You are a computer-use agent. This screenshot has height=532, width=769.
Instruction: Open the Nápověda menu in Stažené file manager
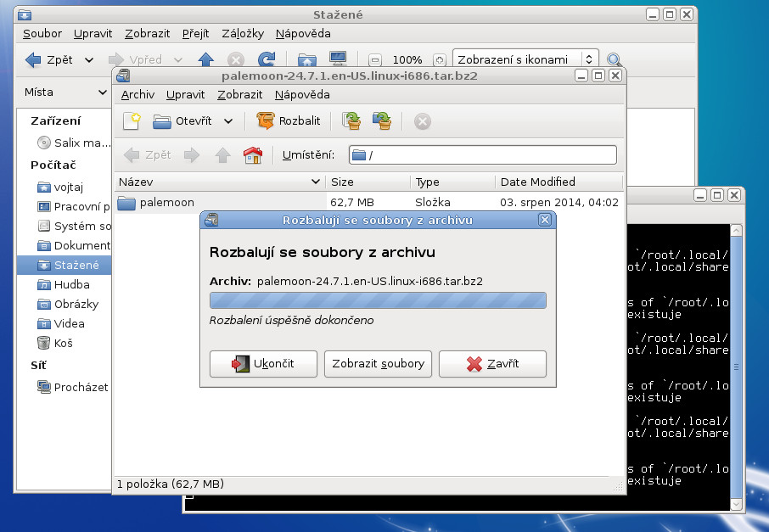click(303, 33)
